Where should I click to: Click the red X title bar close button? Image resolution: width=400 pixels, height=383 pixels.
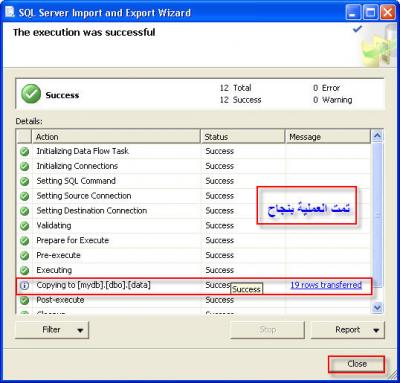388,13
